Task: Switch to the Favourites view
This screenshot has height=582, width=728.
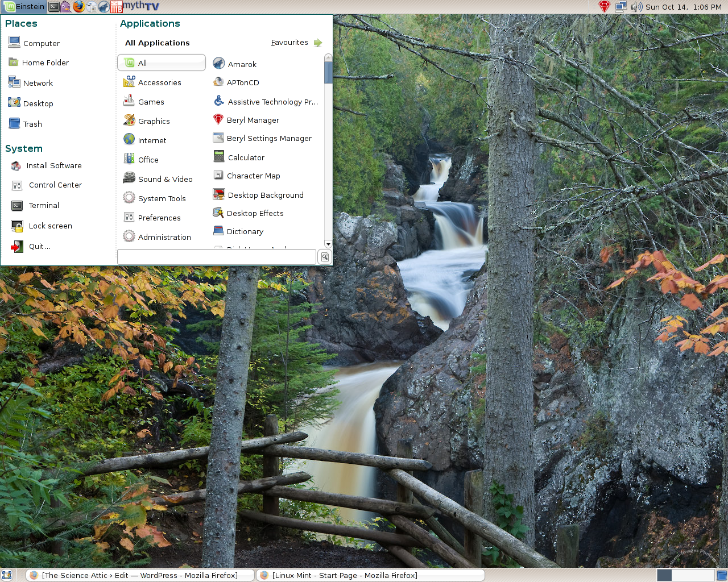Action: click(x=296, y=43)
